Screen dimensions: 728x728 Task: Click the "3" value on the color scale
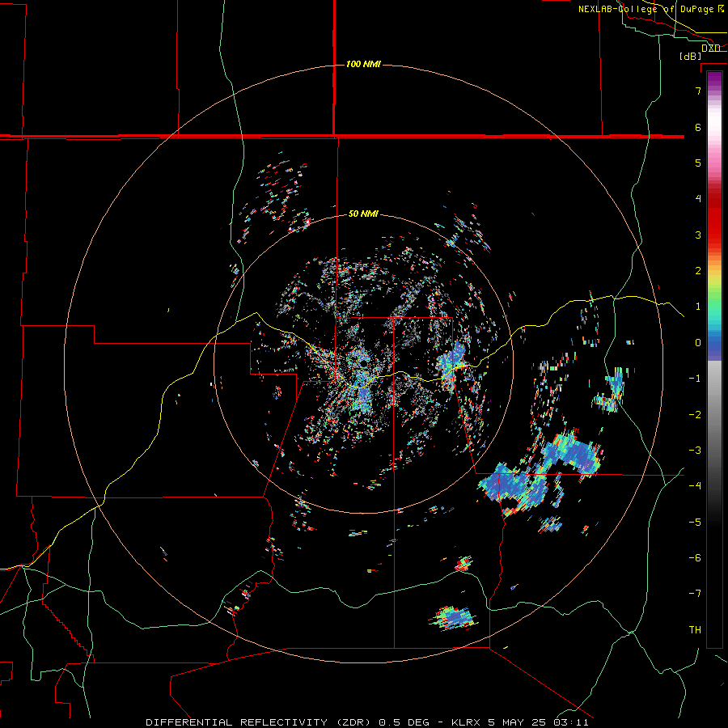coord(698,235)
